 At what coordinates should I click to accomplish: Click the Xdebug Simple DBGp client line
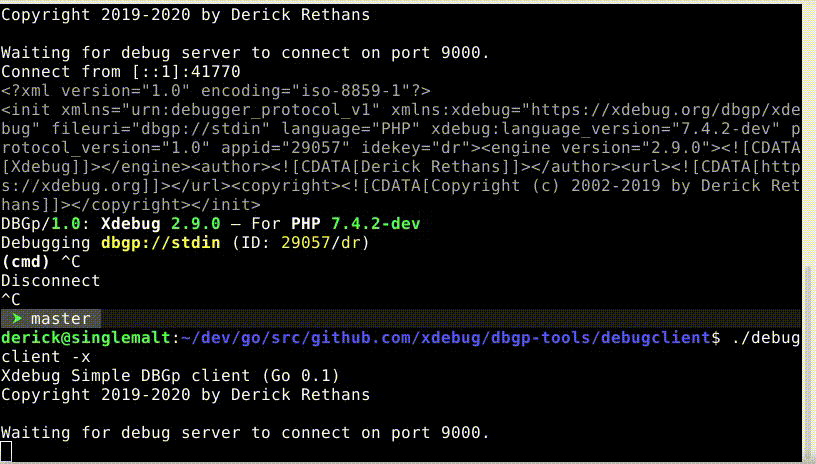point(170,376)
